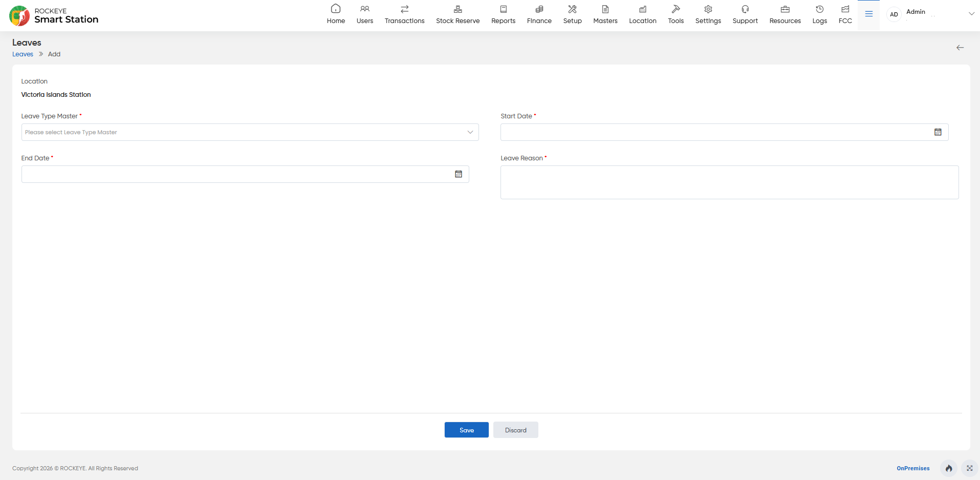Save the leave entry
Screen dimensions: 980x480
[x=467, y=430]
